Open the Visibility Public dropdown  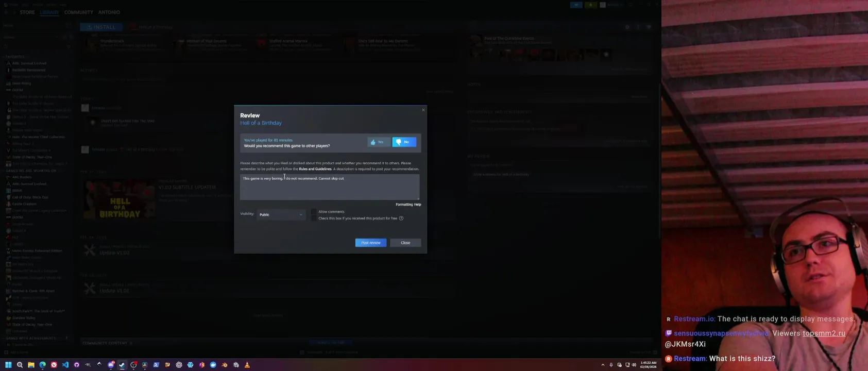click(281, 214)
